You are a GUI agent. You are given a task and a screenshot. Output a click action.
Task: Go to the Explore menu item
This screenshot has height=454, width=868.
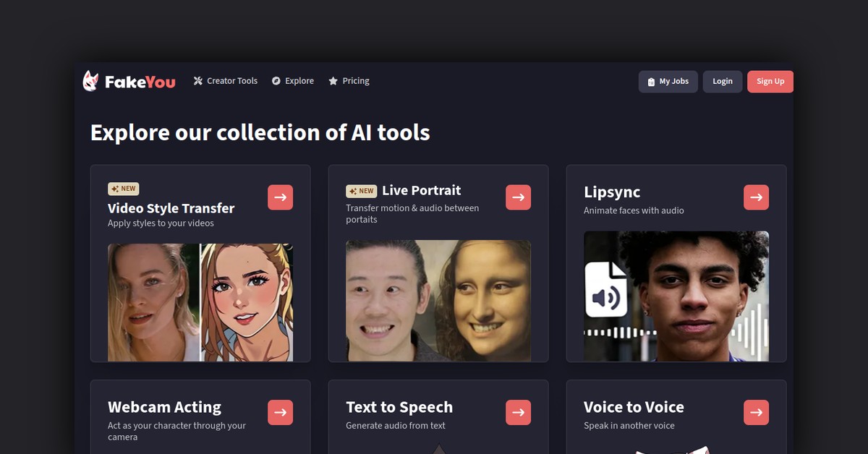293,81
